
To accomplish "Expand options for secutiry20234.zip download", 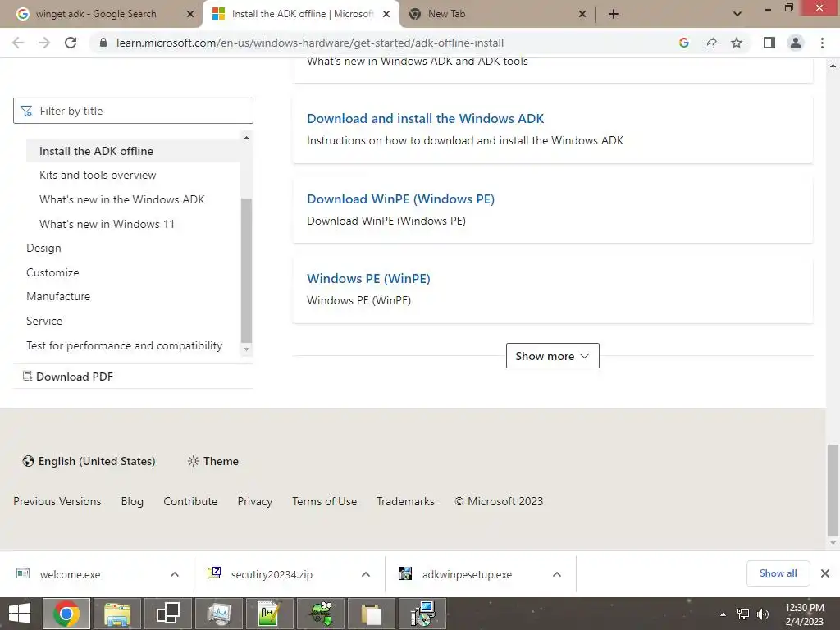I will pos(366,574).
